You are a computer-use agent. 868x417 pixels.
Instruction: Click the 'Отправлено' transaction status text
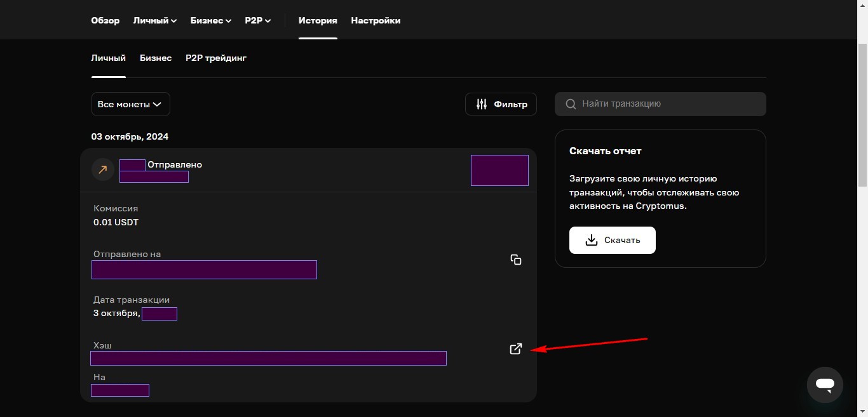click(x=175, y=164)
